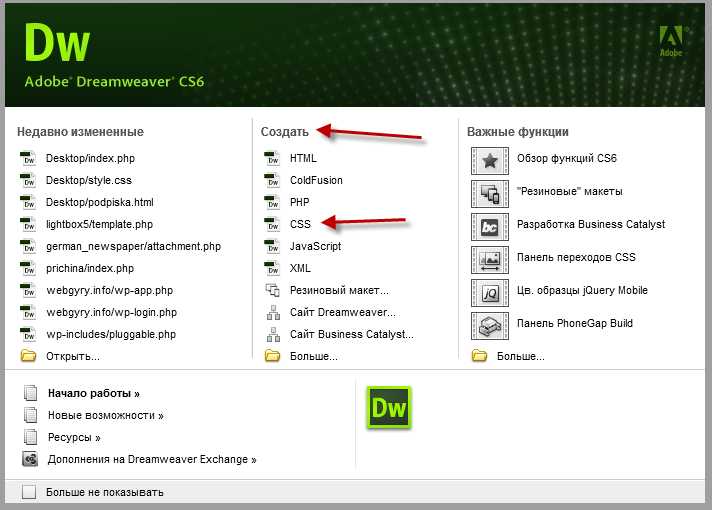Create a new 'Сайт Dreamweaver...' site
712x510 pixels.
pyautogui.click(x=342, y=312)
